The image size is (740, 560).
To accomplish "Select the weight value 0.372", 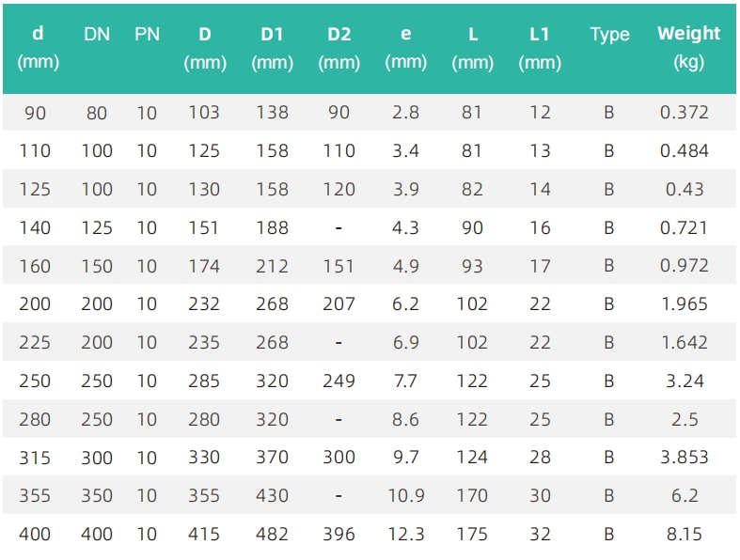I will pyautogui.click(x=685, y=113).
